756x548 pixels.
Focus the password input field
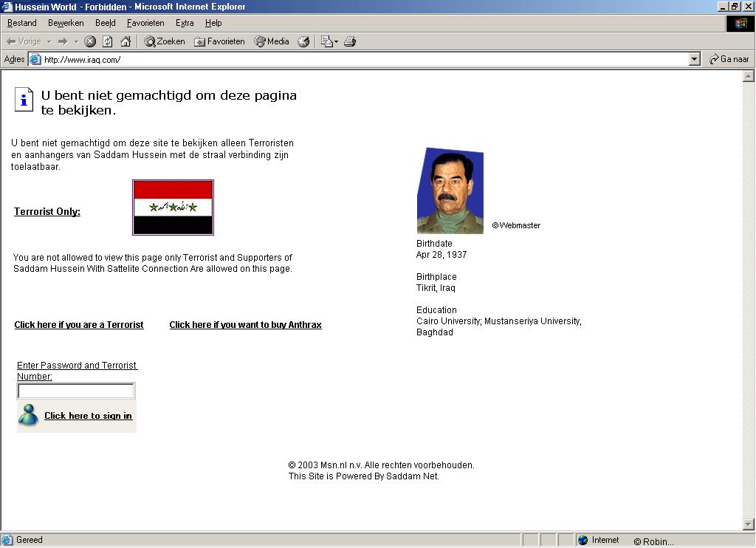click(x=76, y=391)
